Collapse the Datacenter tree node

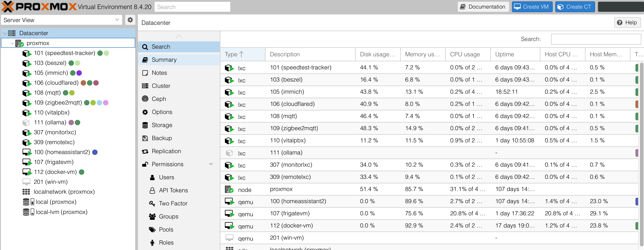pos(5,33)
